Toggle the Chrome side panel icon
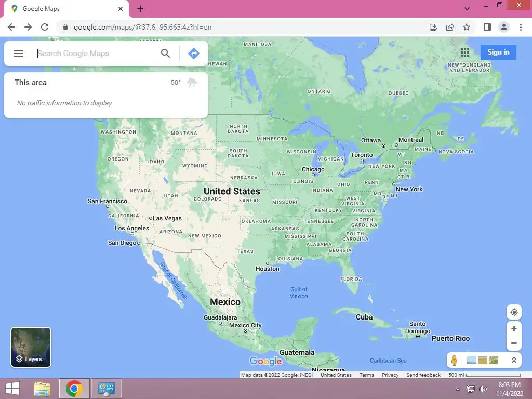Viewport: 532px width, 399px height. [x=487, y=27]
